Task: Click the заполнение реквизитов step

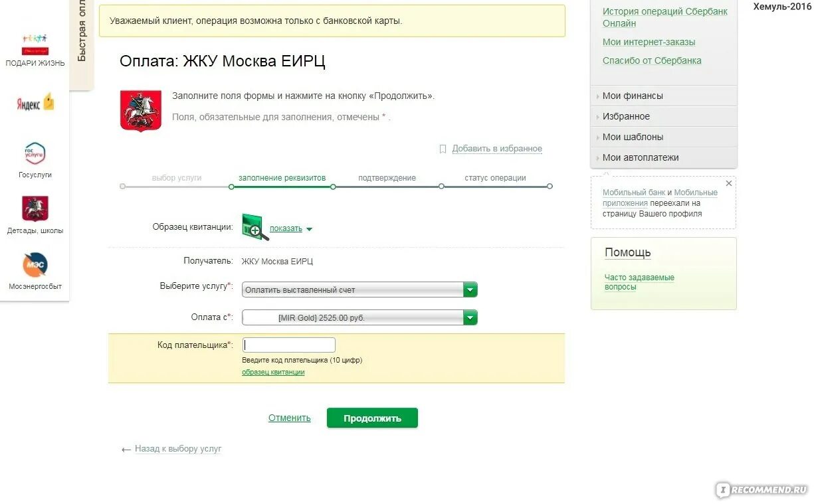Action: [282, 178]
